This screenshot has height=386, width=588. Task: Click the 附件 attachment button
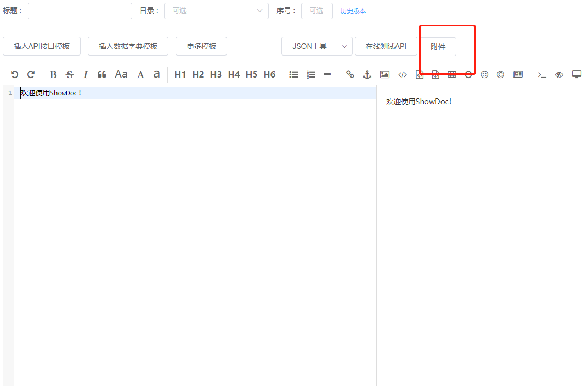(x=438, y=47)
